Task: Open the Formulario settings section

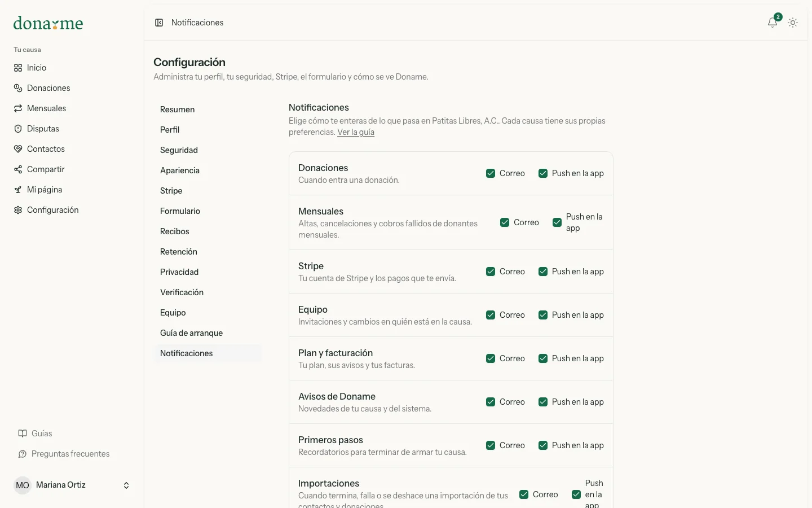Action: coord(209,211)
